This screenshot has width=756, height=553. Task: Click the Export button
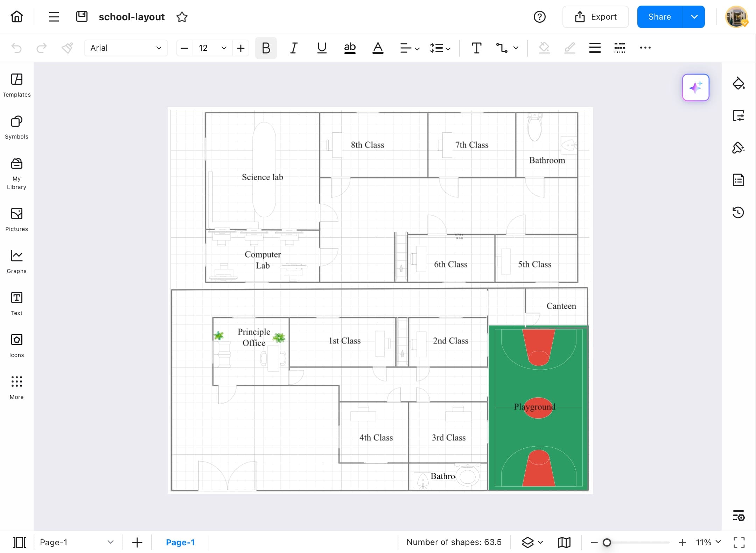point(595,17)
